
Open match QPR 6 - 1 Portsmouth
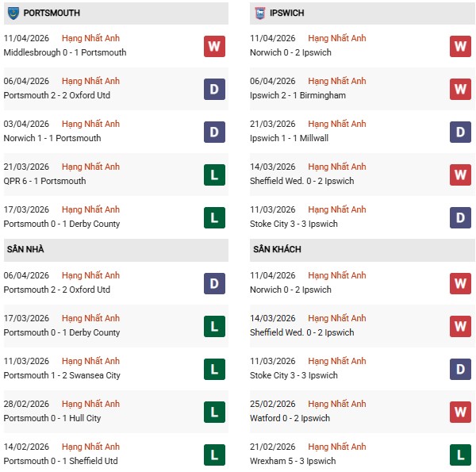(44, 181)
